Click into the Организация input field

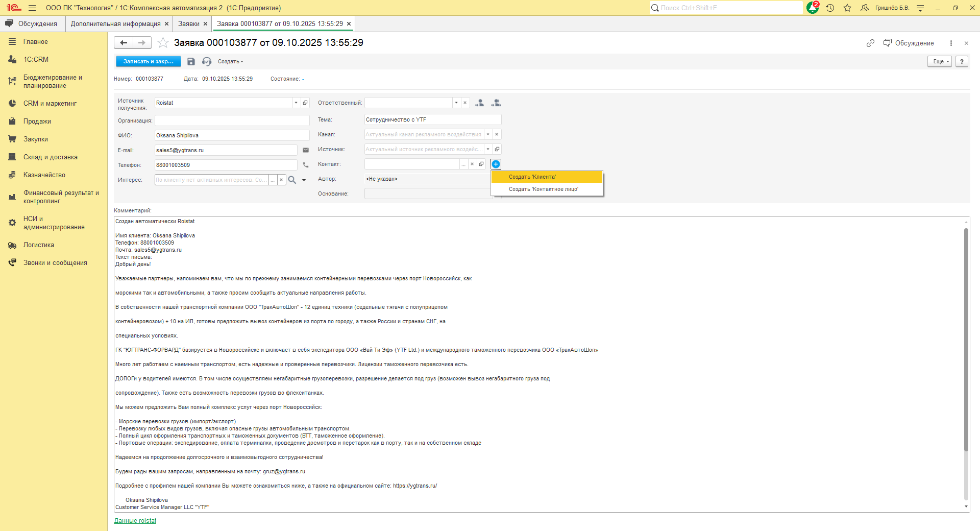click(232, 120)
